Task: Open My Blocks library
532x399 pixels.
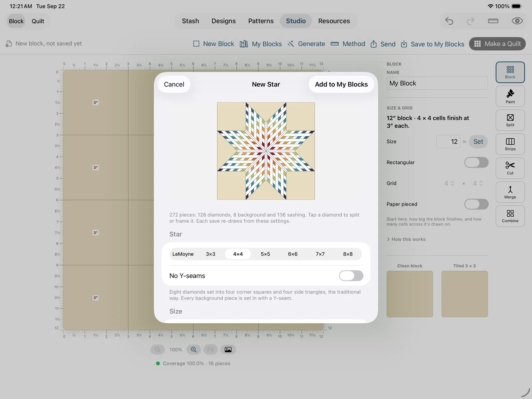Action: [x=261, y=44]
